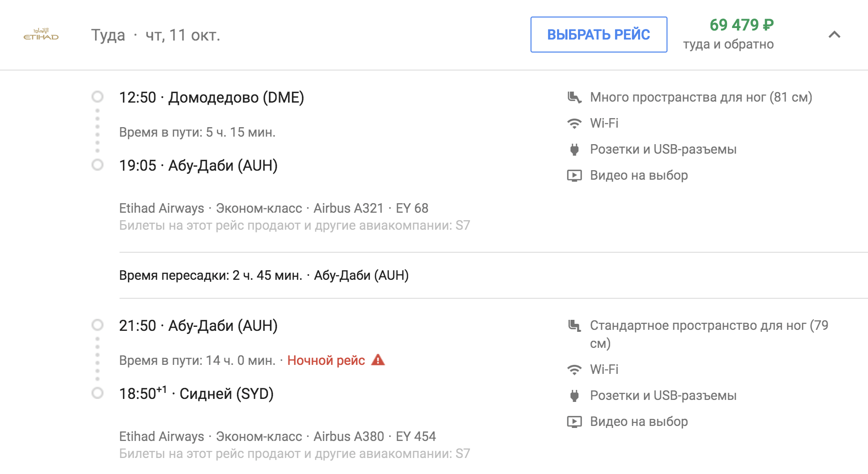Click the price 69 479 ₽

coord(741,25)
